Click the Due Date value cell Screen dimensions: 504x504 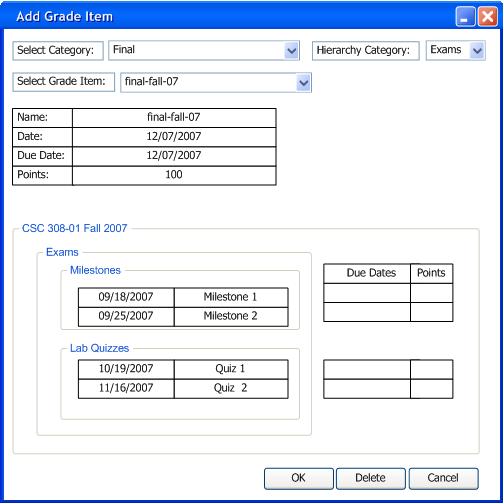tap(174, 156)
